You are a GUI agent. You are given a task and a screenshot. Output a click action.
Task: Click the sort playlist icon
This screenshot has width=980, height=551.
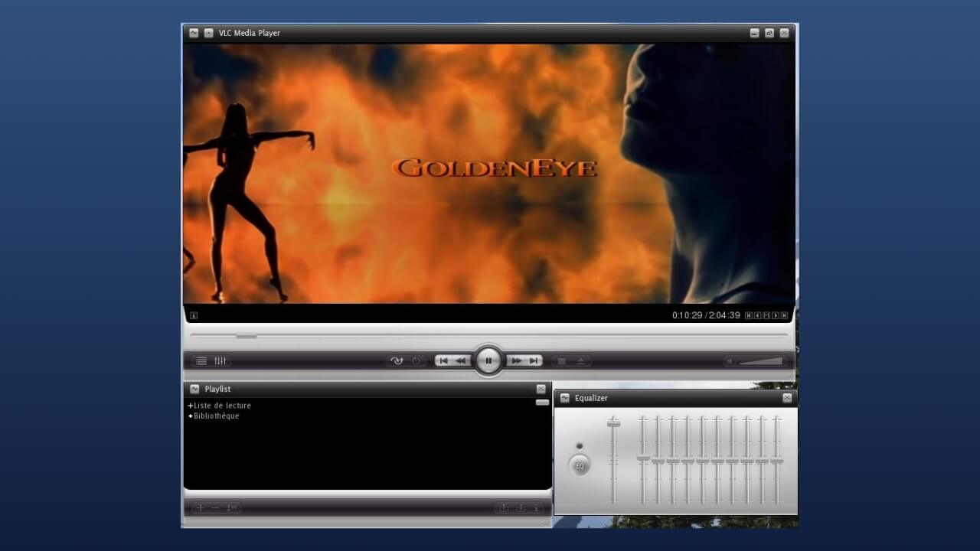coord(232,507)
